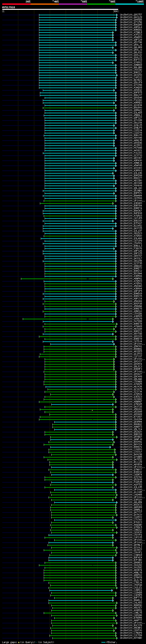Click UniRef100_Q9CAV8 text
This screenshot has height=644, width=146.
(x=131, y=376)
